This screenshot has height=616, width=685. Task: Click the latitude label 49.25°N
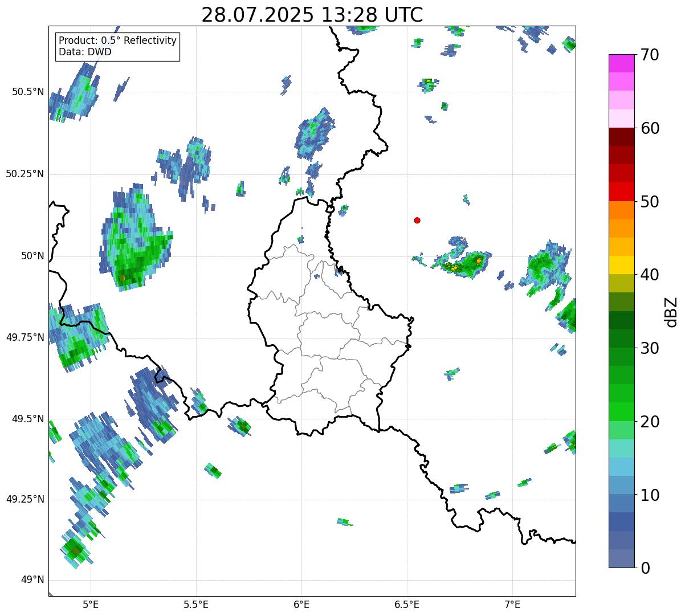point(25,499)
